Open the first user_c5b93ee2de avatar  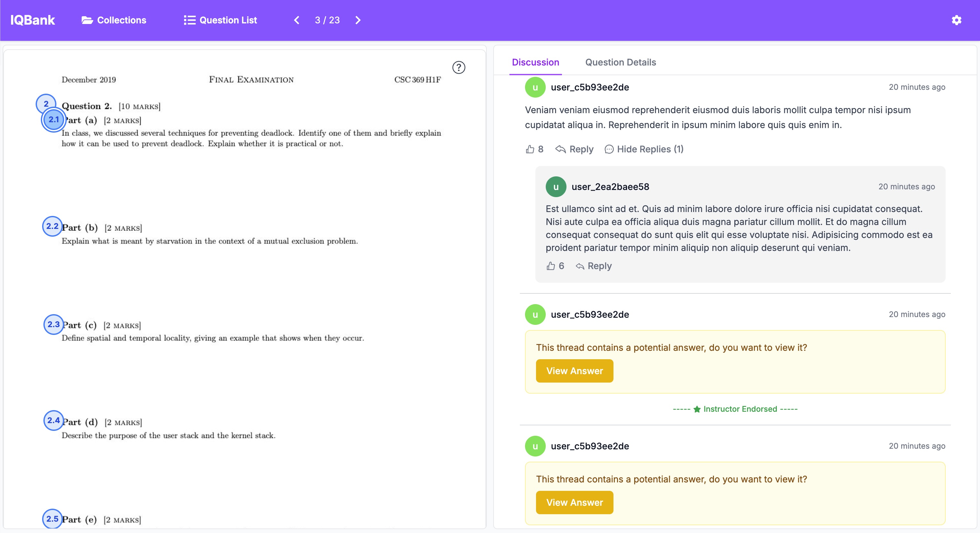coord(535,87)
